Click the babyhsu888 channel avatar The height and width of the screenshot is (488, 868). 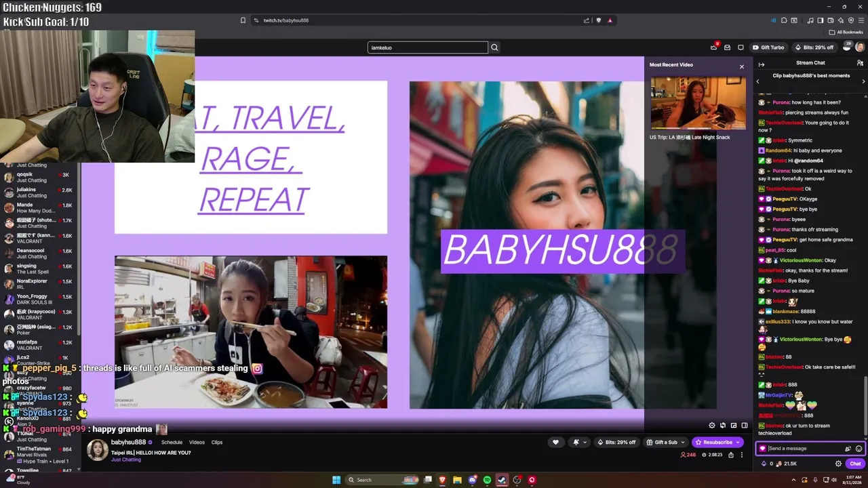click(97, 450)
